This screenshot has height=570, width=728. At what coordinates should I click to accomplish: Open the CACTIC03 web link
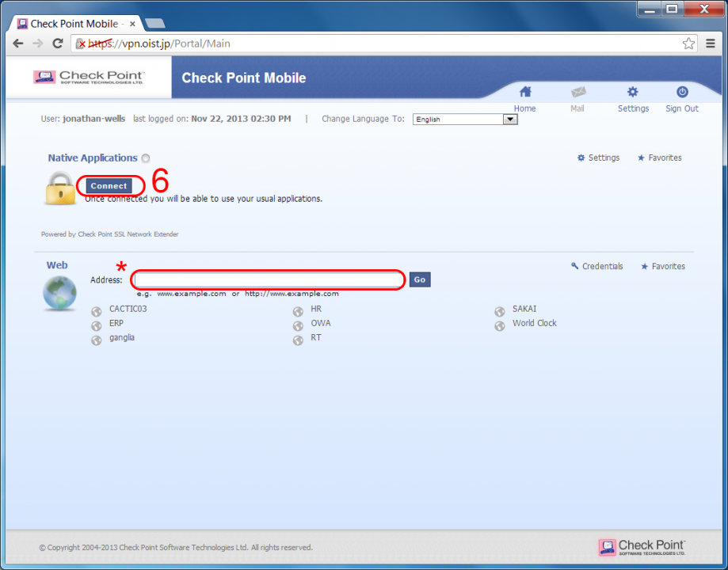(128, 309)
